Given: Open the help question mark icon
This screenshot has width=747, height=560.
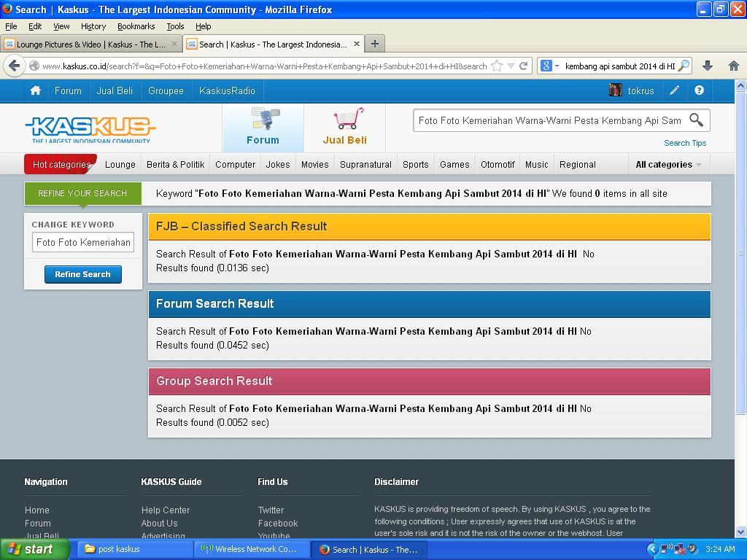Looking at the screenshot, I should click(699, 90).
